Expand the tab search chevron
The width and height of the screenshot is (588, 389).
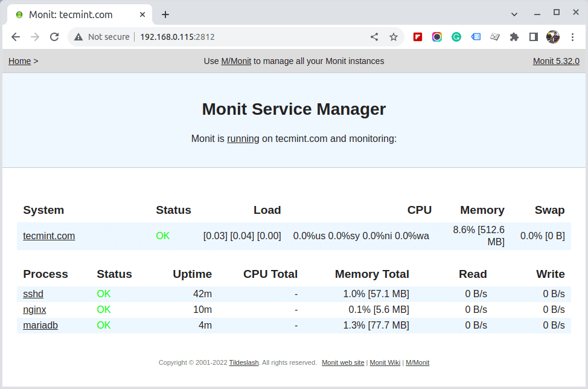click(x=514, y=13)
